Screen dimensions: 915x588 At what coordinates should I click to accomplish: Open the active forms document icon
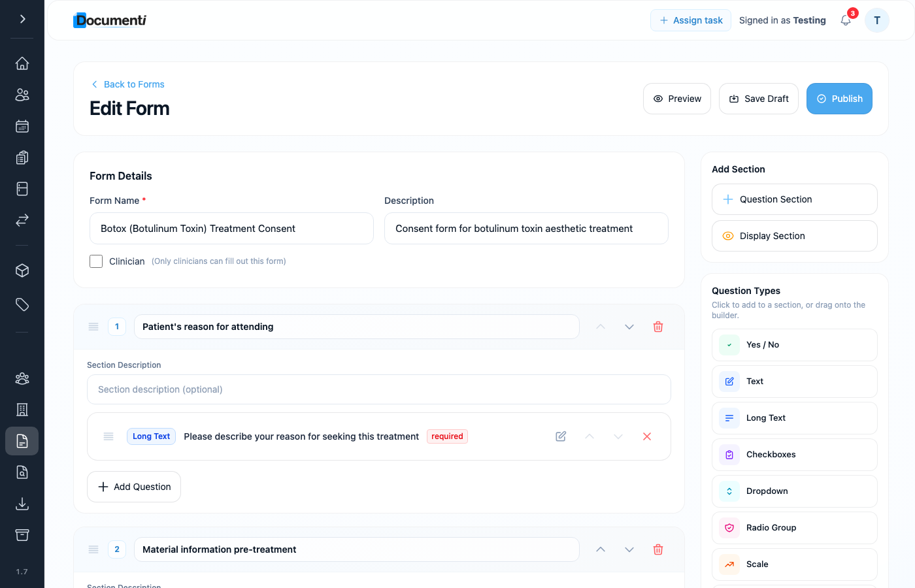tap(22, 441)
